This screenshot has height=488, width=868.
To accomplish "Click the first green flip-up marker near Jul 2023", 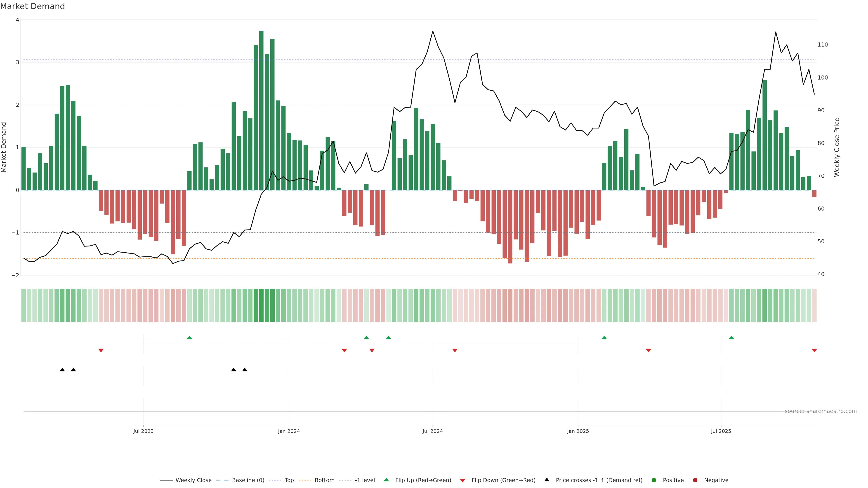I will pyautogui.click(x=189, y=338).
